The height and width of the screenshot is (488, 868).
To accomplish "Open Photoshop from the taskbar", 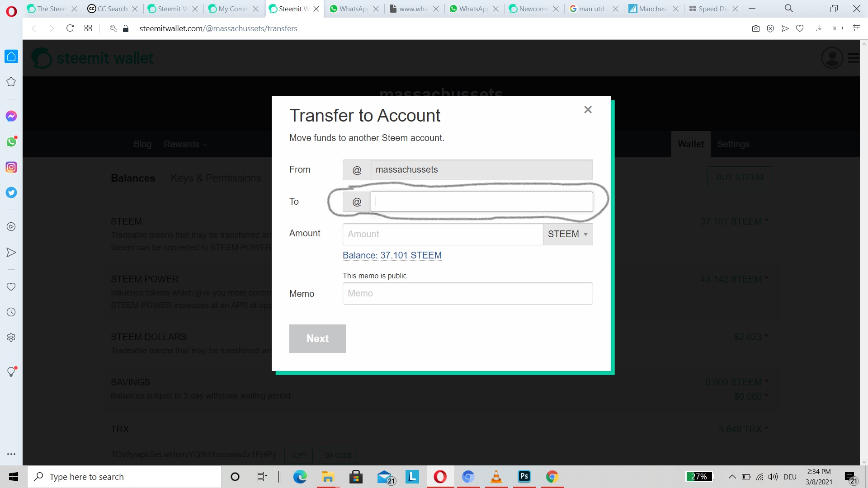I will pos(524,477).
